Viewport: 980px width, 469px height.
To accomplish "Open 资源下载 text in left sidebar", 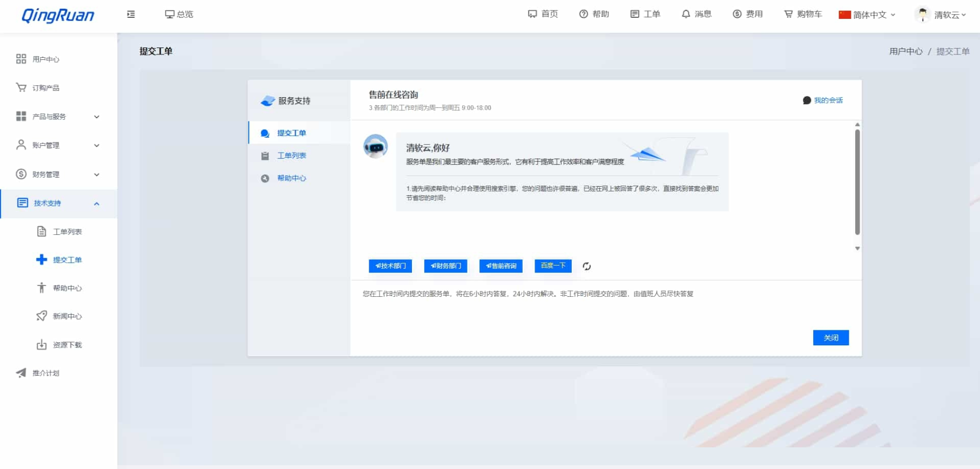I will pyautogui.click(x=67, y=345).
